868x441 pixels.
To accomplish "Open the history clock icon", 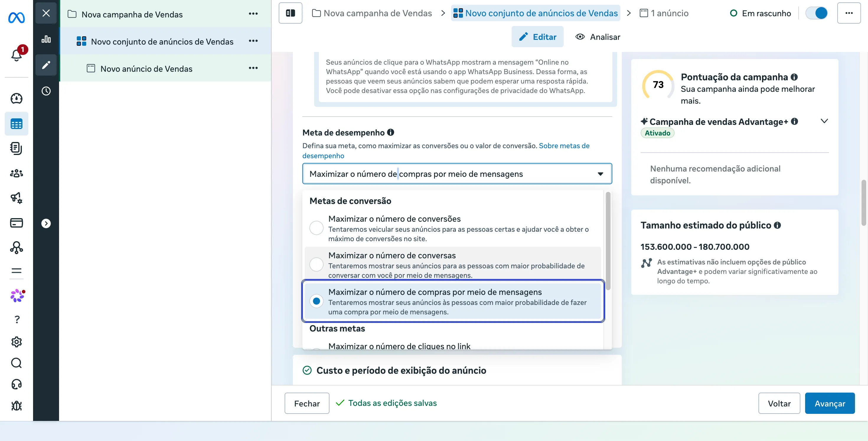I will click(x=46, y=91).
